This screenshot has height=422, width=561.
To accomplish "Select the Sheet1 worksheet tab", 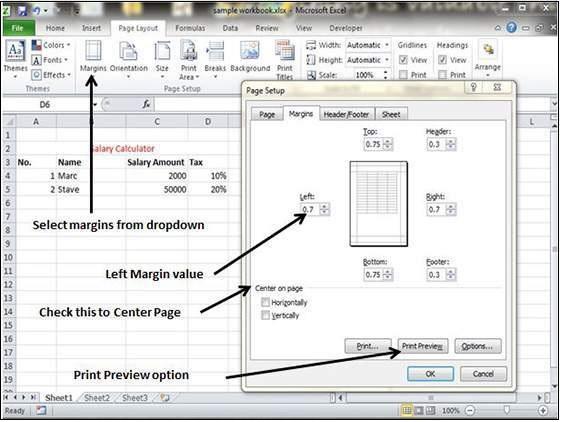I will [59, 398].
